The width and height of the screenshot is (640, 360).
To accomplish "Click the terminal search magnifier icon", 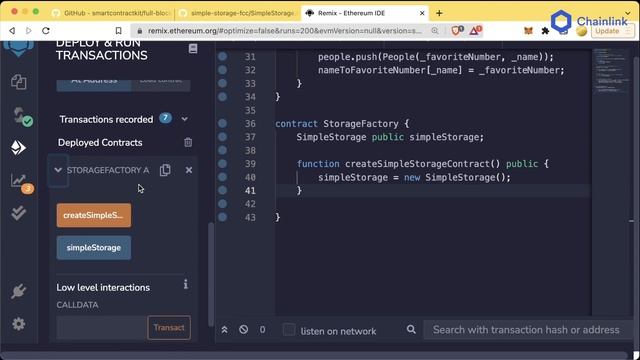I will tap(411, 329).
